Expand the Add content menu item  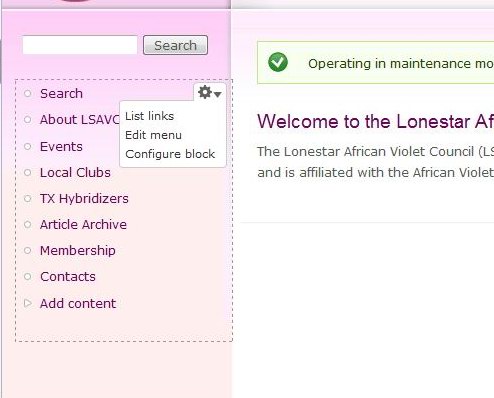tap(78, 303)
